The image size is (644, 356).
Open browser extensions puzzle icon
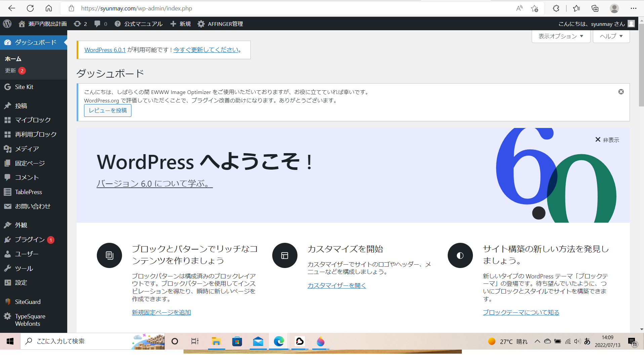[x=556, y=8]
